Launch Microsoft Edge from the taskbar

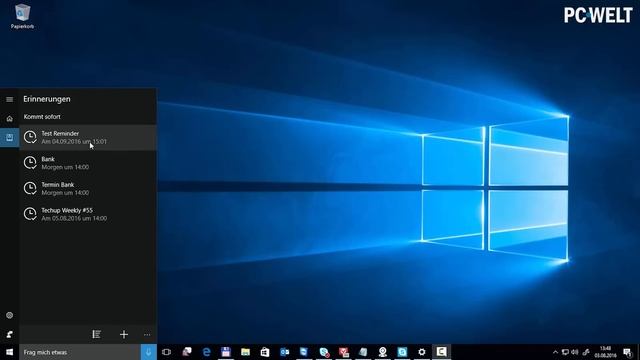coord(206,352)
